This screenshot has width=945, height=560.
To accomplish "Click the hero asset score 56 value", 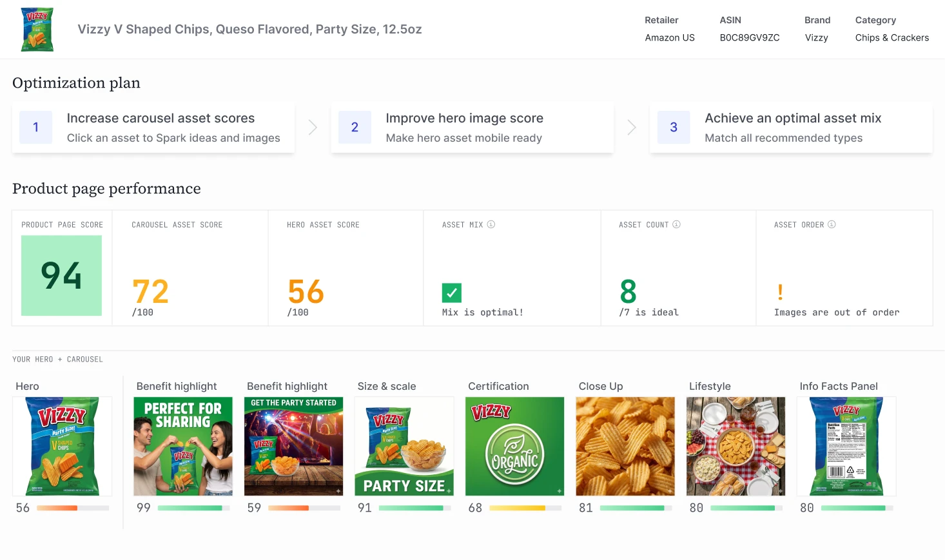I will pyautogui.click(x=306, y=291).
